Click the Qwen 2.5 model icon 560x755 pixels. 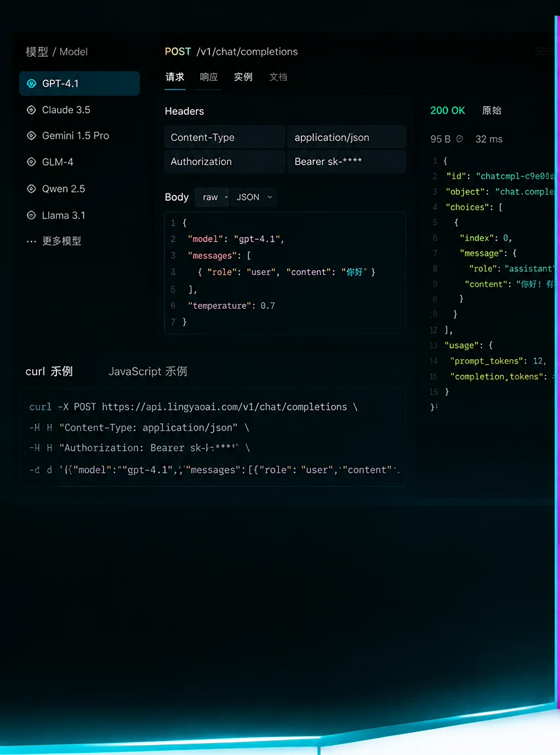coord(32,189)
